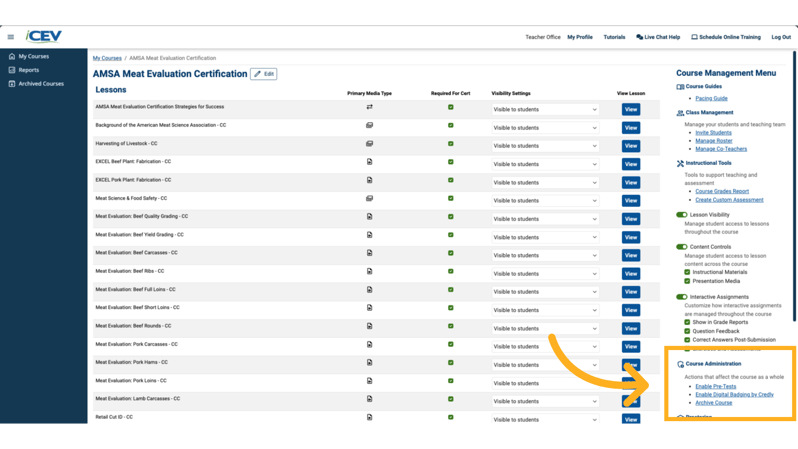Open visibility dropdown for Lamb Carcasses
The width and height of the screenshot is (798, 449).
click(x=545, y=401)
